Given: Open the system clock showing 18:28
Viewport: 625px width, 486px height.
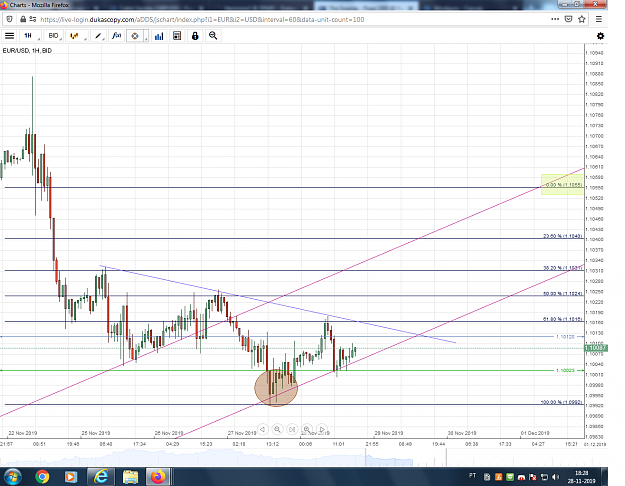Looking at the screenshot, I should tap(582, 477).
